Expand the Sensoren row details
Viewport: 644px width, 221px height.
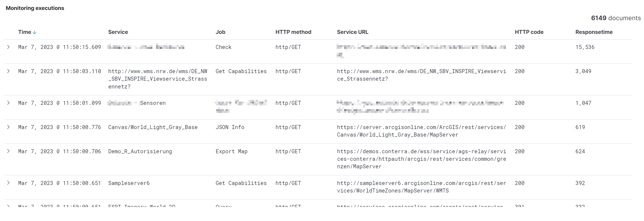[8, 103]
